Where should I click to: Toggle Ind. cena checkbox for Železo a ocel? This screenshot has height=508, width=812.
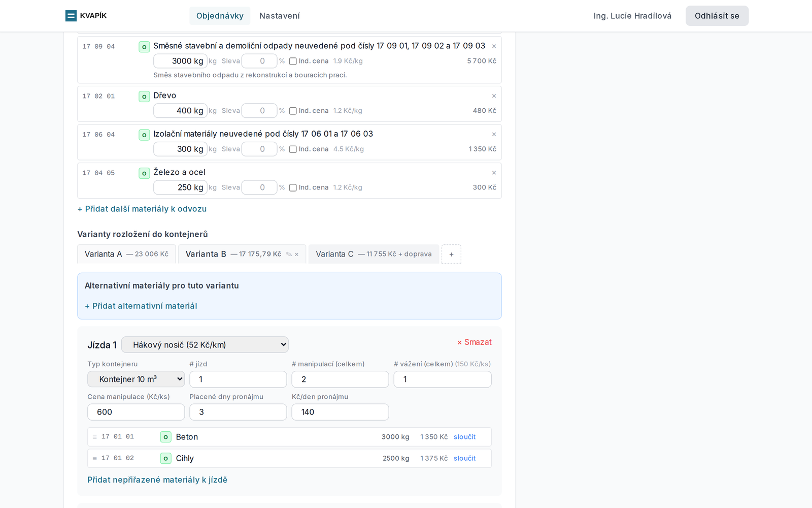tap(293, 187)
